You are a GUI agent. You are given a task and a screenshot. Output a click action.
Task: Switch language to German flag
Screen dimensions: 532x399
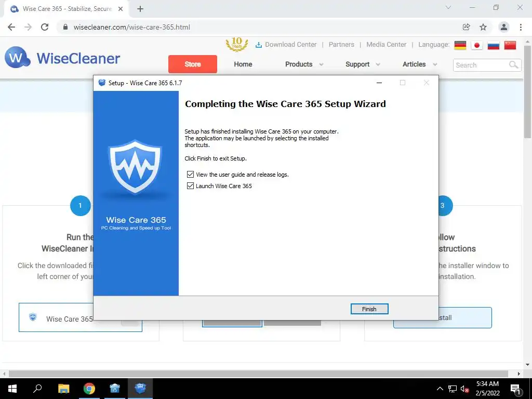coord(460,45)
